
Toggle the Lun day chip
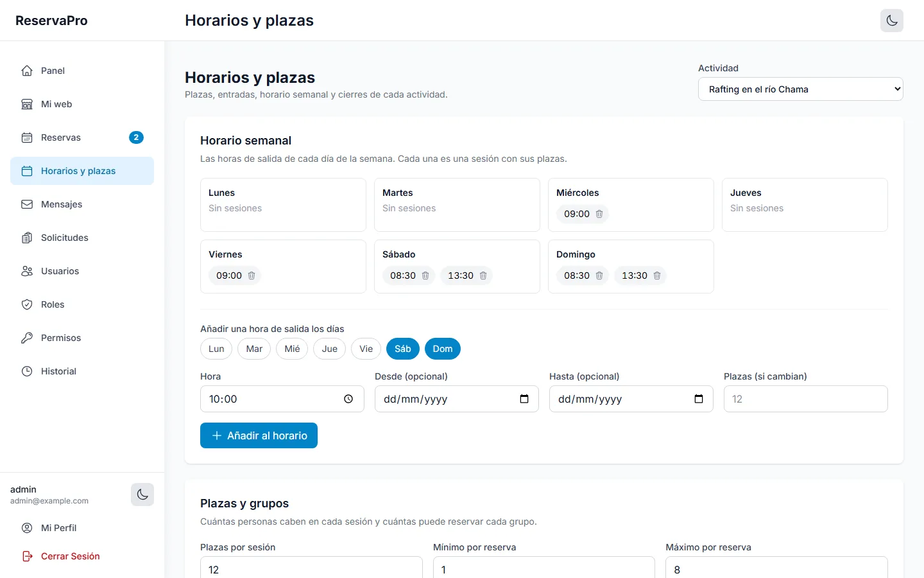click(x=216, y=349)
